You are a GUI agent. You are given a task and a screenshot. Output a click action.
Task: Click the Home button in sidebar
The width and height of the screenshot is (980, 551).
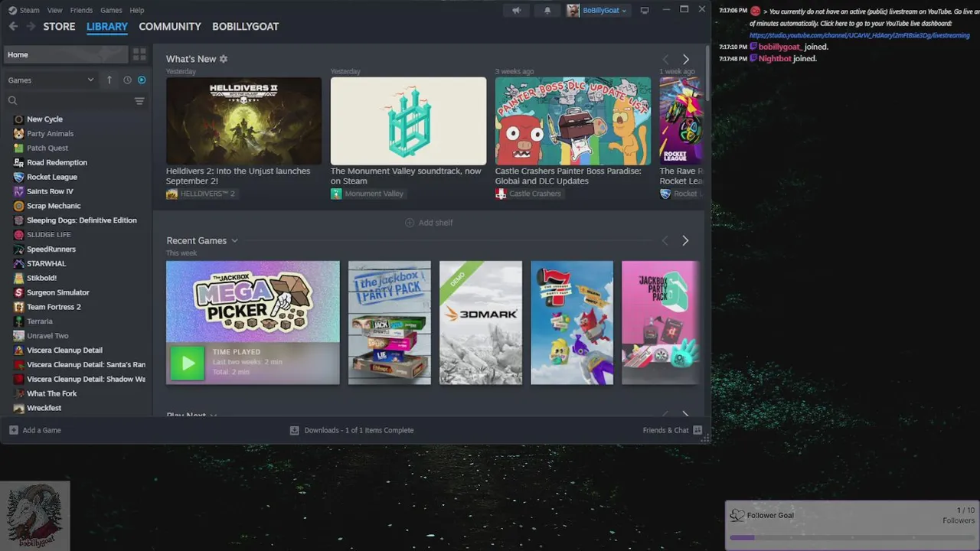point(66,54)
